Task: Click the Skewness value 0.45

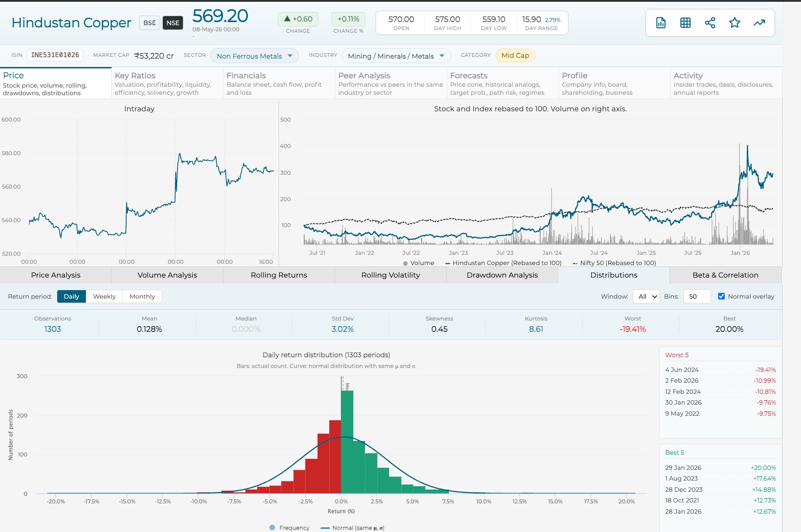Action: click(439, 329)
